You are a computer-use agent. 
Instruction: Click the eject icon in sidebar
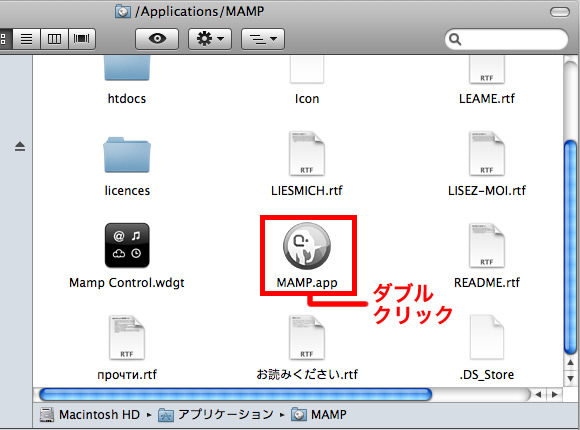pyautogui.click(x=20, y=147)
